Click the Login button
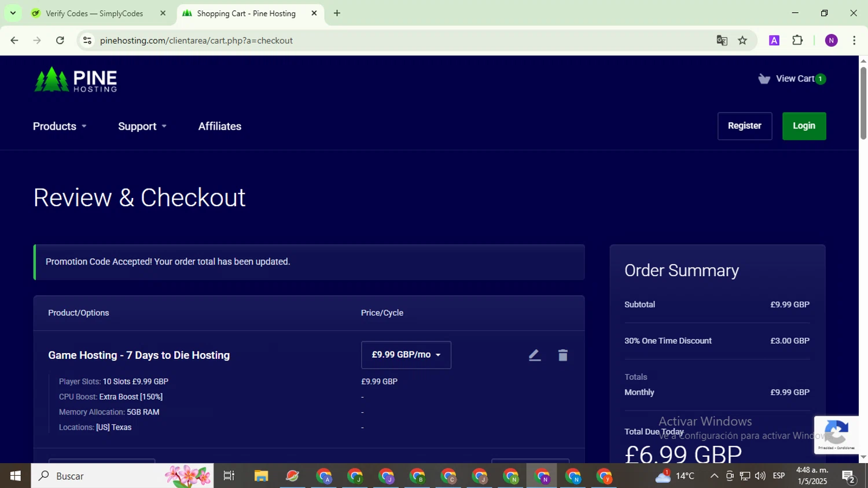This screenshot has width=868, height=488. (804, 126)
